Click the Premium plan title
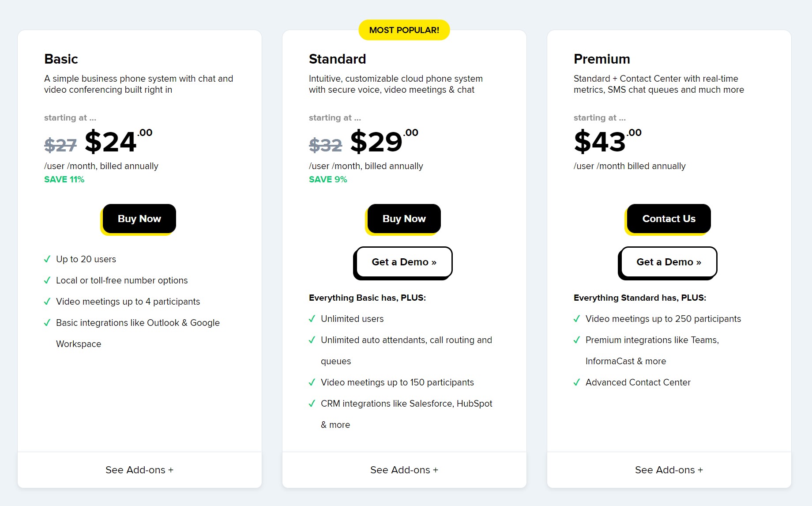812x506 pixels. [x=601, y=59]
